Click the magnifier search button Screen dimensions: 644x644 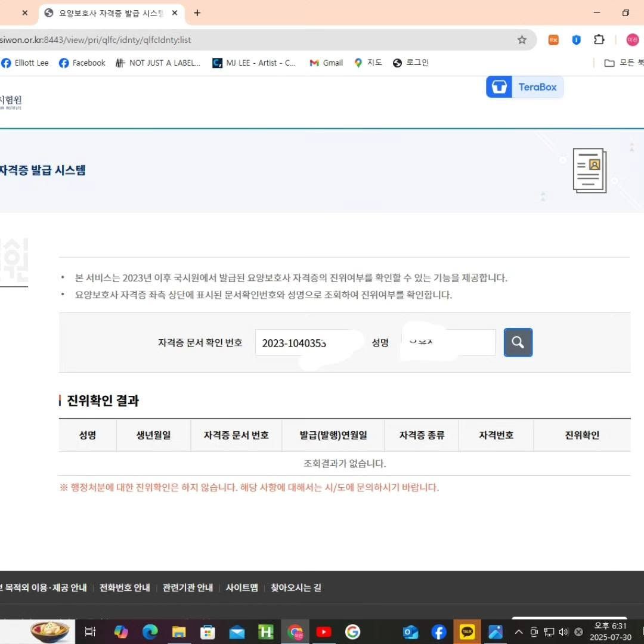pos(518,342)
